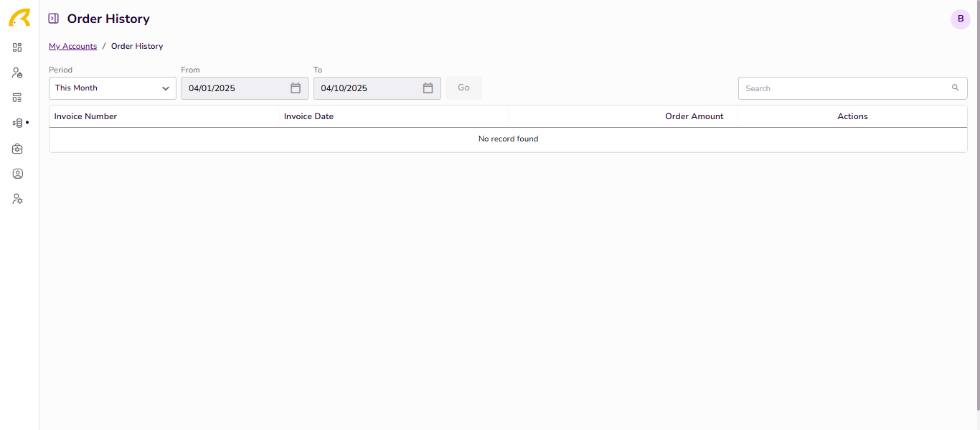980x430 pixels.
Task: Focus the To date field 04/10/2025
Action: click(x=377, y=88)
